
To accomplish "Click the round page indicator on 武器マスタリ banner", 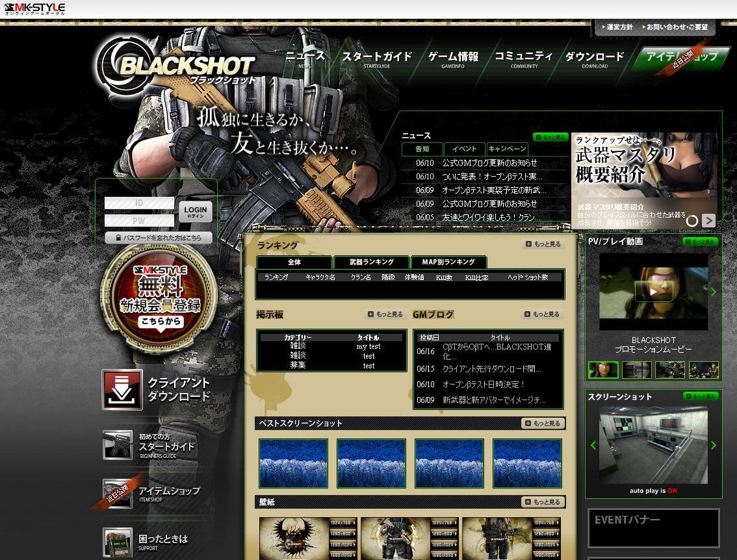I will coord(692,220).
